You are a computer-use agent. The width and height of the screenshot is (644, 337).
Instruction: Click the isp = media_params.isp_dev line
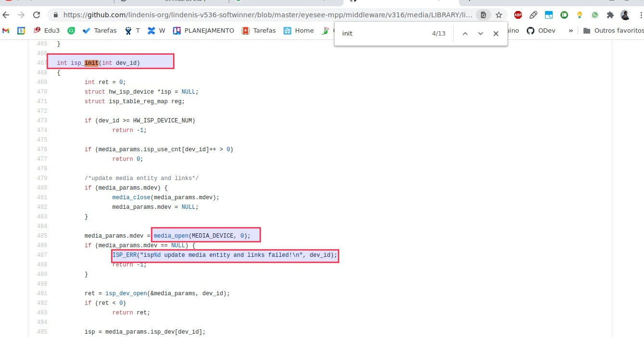tap(145, 332)
